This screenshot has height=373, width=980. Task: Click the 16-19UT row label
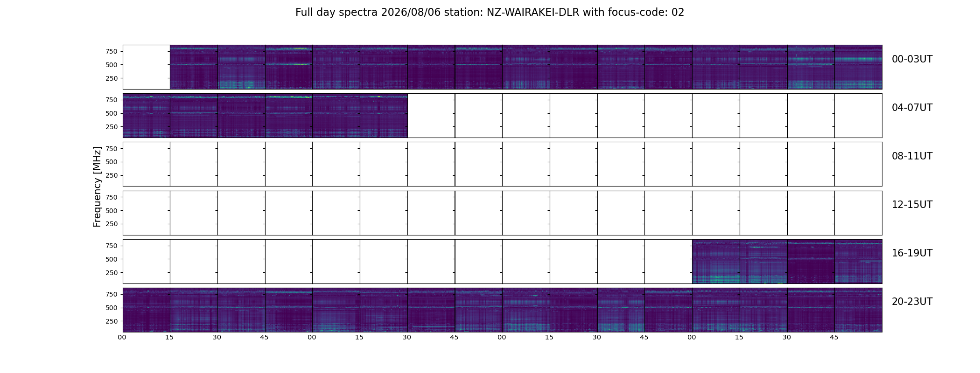912,253
